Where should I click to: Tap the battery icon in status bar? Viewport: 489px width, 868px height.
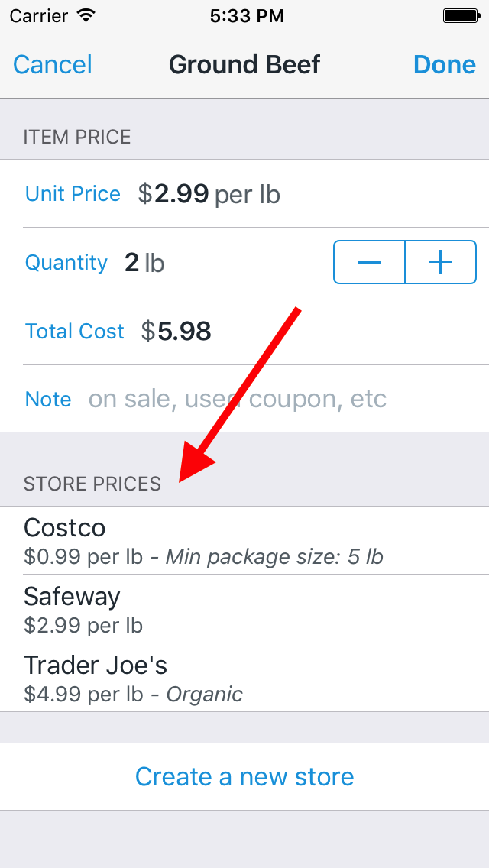[x=461, y=16]
